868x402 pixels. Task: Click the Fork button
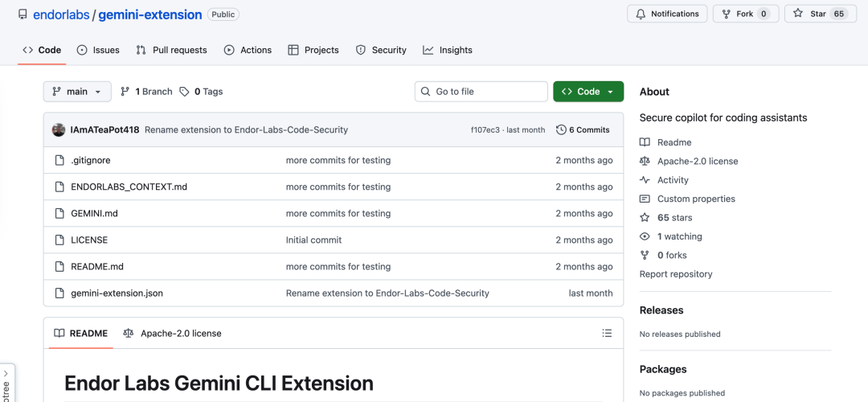coord(745,14)
